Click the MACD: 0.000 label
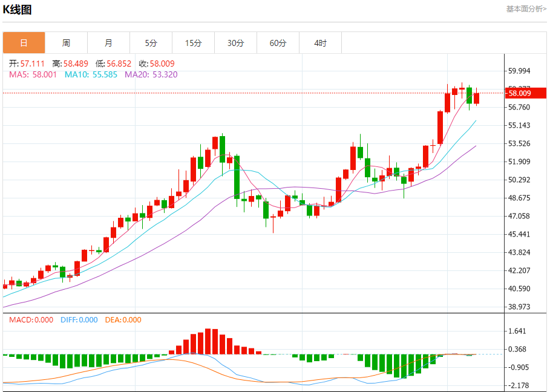This screenshot has width=550, height=392. pyautogui.click(x=31, y=320)
